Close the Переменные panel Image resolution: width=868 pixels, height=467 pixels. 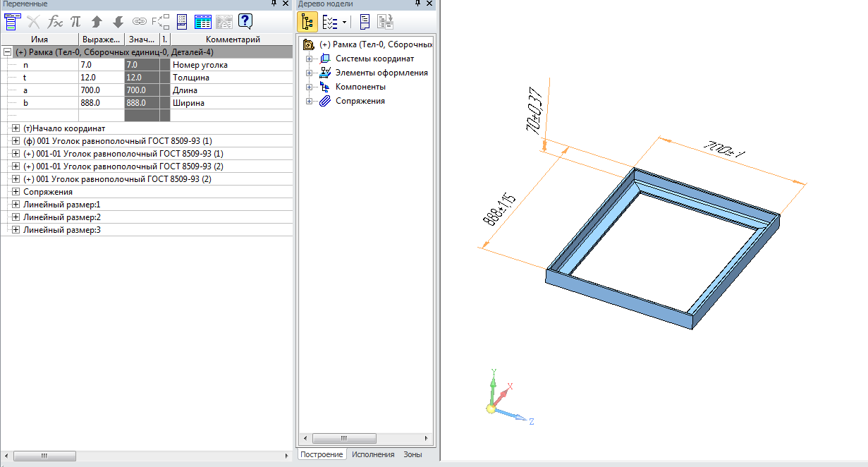click(x=287, y=4)
